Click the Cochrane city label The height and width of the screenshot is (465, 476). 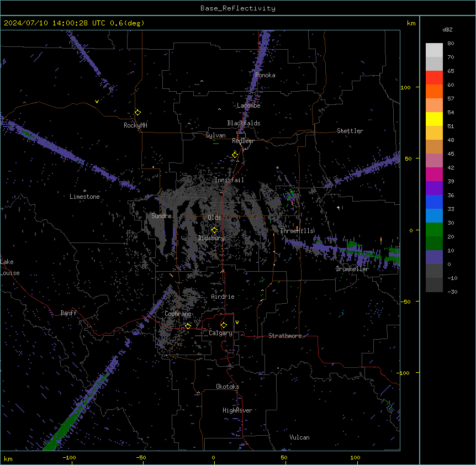(x=178, y=314)
